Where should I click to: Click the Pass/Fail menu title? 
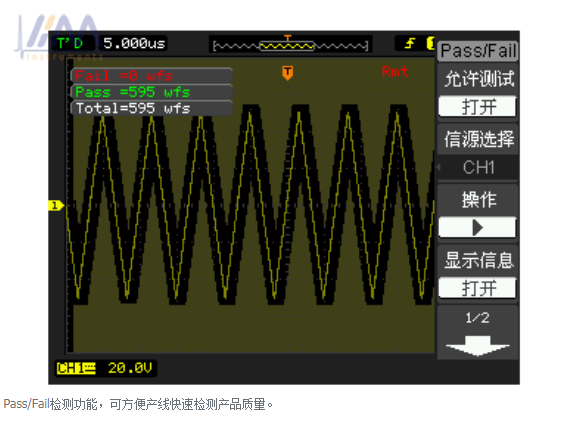tap(478, 51)
